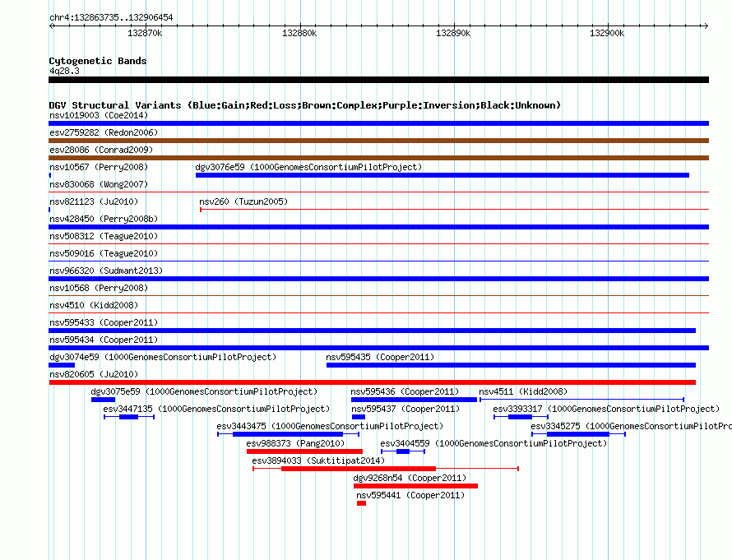732x560 pixels.
Task: Select the nsv820605 red loss bar
Action: pyautogui.click(x=372, y=382)
